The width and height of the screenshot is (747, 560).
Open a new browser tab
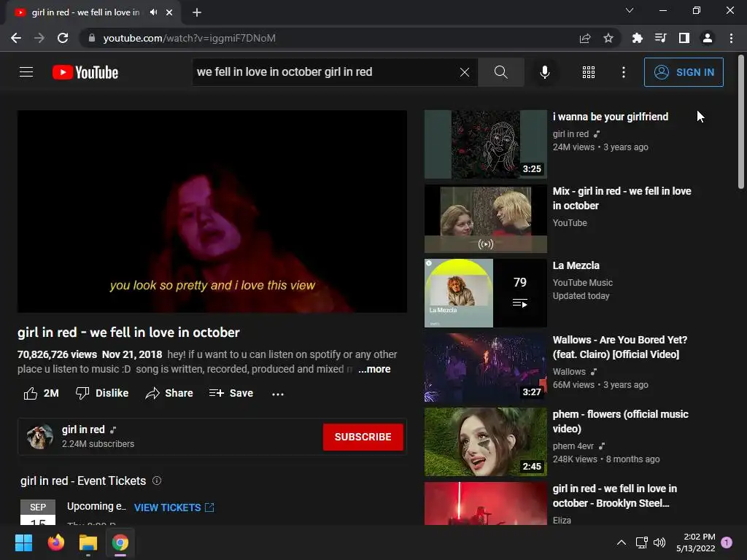(x=197, y=12)
